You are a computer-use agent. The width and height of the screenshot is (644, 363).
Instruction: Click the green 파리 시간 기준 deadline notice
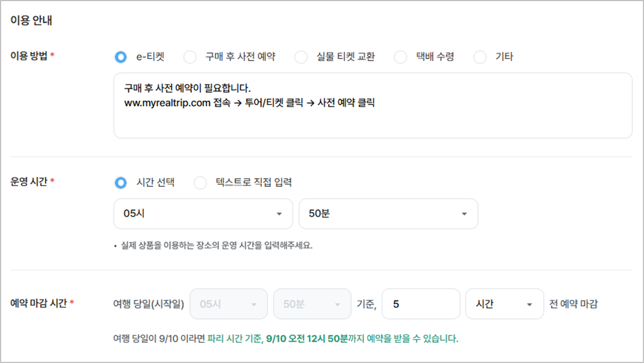(333, 339)
